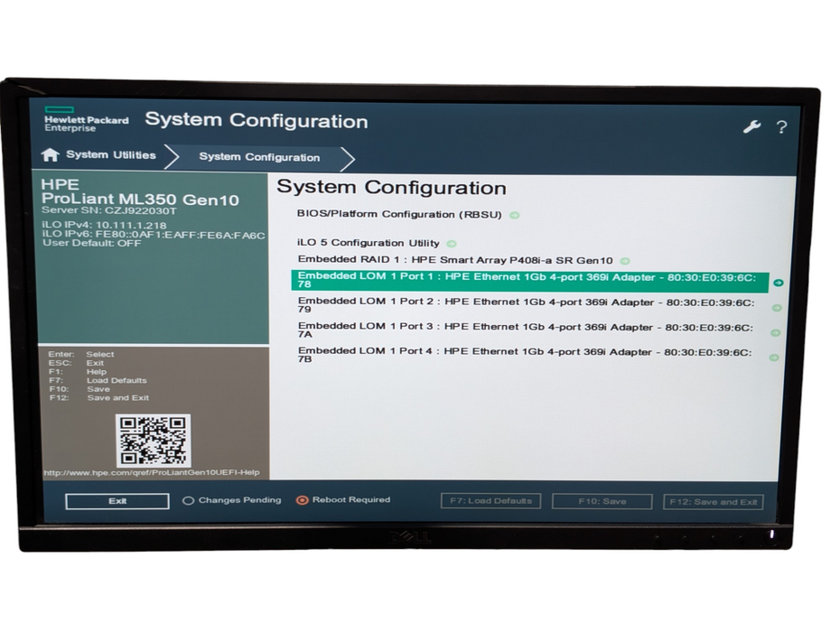Click the arrow icon next to BIOS/Platform Configuration
The image size is (840, 632).
point(514,215)
